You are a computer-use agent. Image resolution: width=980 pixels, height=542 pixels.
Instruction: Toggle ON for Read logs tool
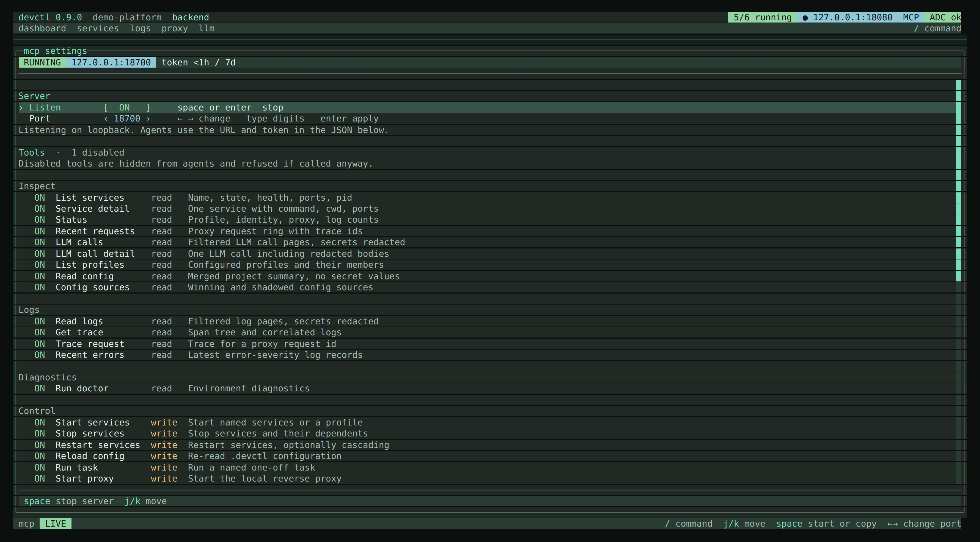[40, 321]
